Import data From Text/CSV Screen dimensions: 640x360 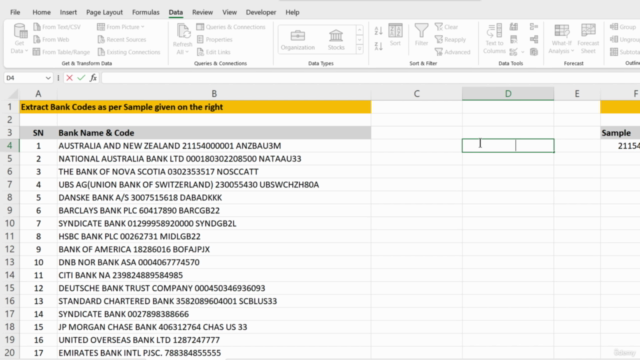point(57,27)
